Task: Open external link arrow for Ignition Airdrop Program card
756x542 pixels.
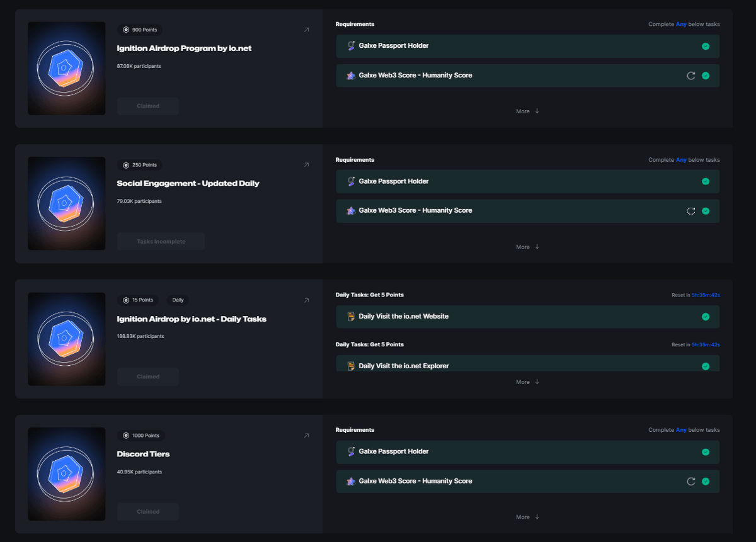Action: (x=306, y=30)
